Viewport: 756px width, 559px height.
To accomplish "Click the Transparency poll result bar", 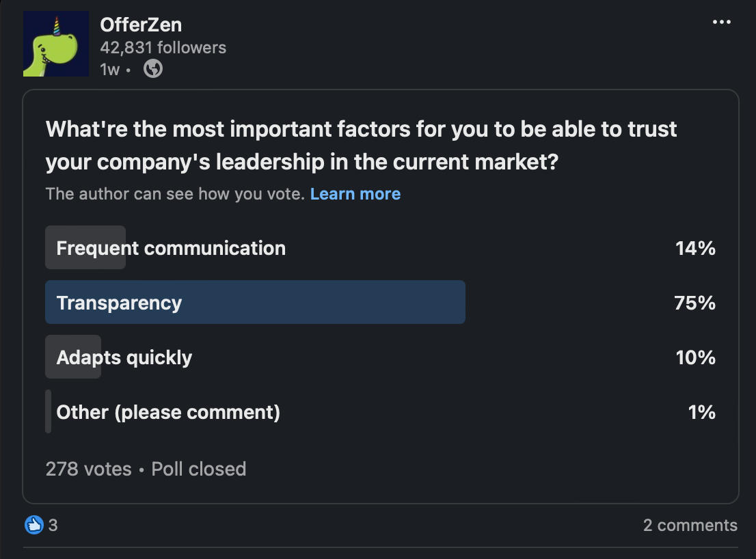I will pos(255,303).
